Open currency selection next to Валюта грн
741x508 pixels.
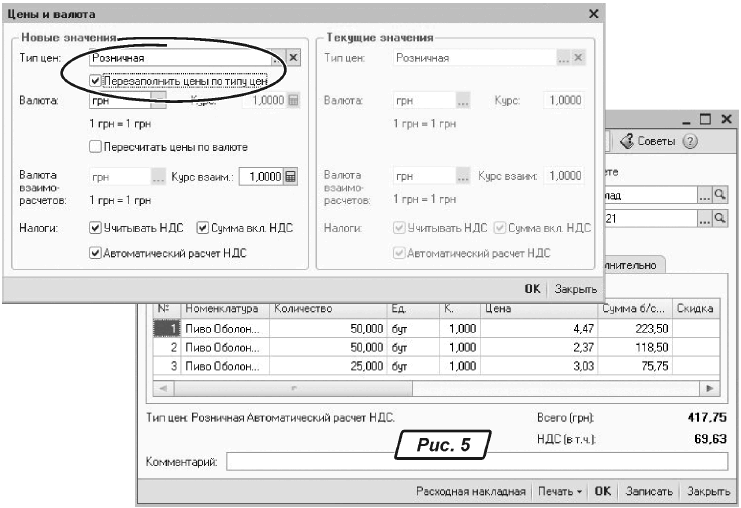pyautogui.click(x=158, y=102)
